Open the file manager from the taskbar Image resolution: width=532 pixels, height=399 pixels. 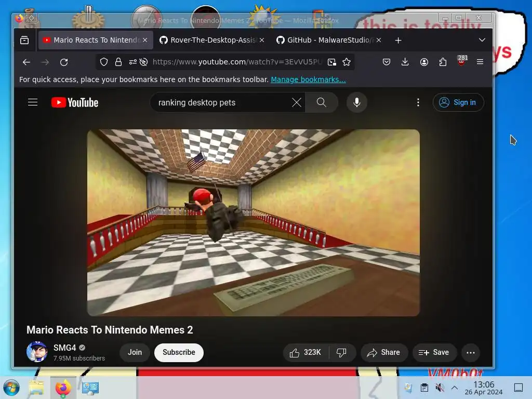click(x=36, y=388)
